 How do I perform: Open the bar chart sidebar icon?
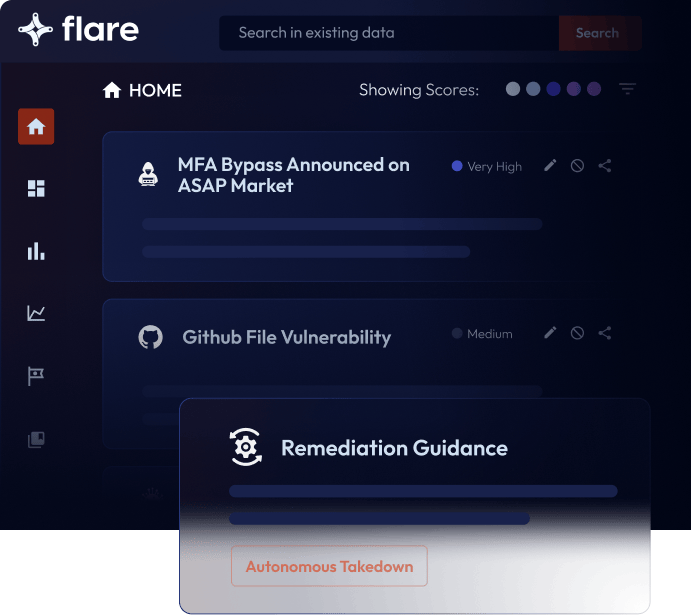click(x=36, y=251)
